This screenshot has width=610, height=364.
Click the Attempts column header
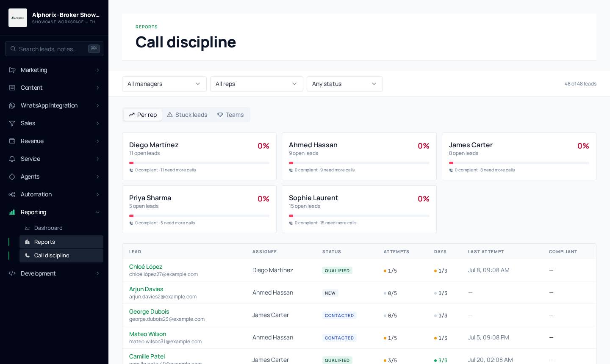[396, 252]
